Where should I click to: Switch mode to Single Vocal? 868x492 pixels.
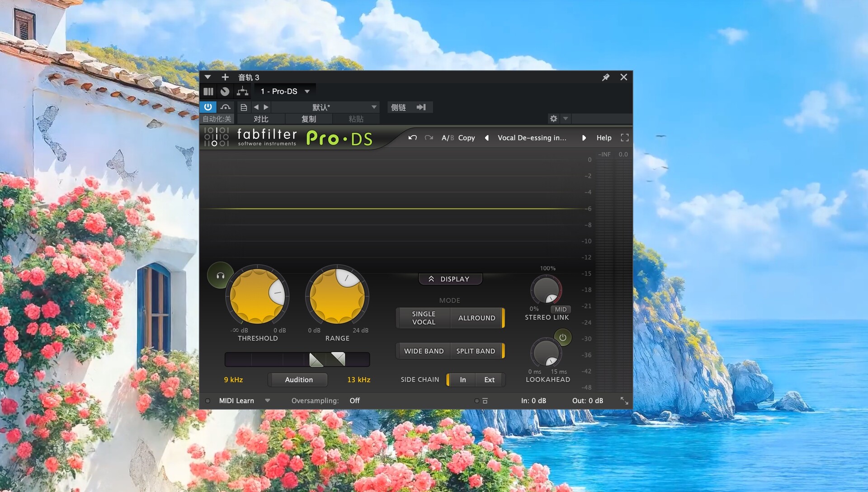pyautogui.click(x=424, y=318)
